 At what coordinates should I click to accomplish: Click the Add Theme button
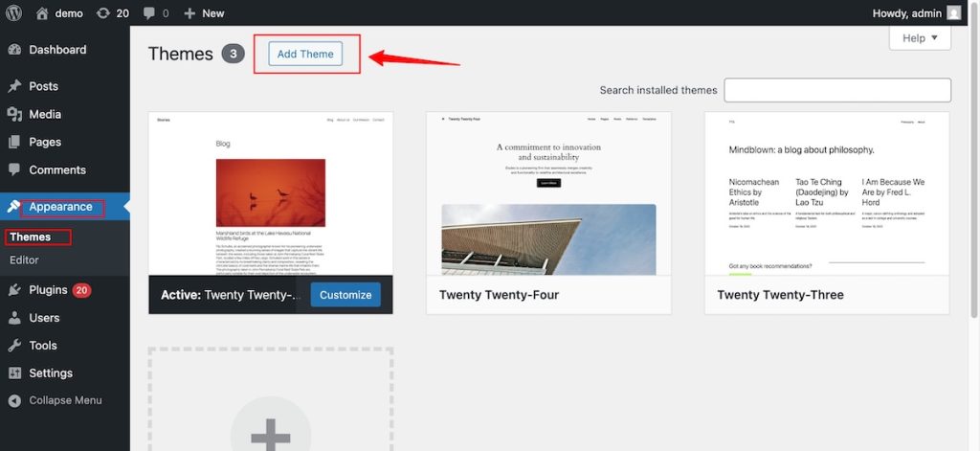click(305, 54)
